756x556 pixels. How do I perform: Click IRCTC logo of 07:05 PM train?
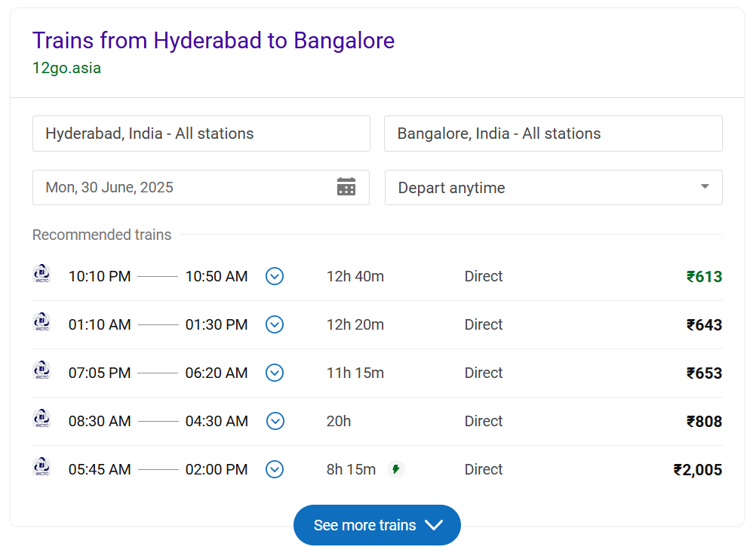[x=42, y=370]
